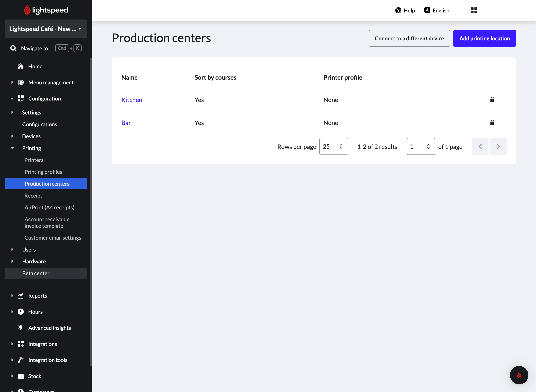Click the search magnifier icon in sidebar
This screenshot has height=392, width=536.
[x=14, y=48]
